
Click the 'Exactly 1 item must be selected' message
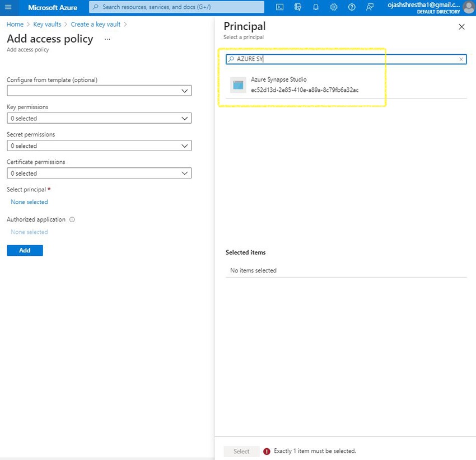pyautogui.click(x=315, y=451)
